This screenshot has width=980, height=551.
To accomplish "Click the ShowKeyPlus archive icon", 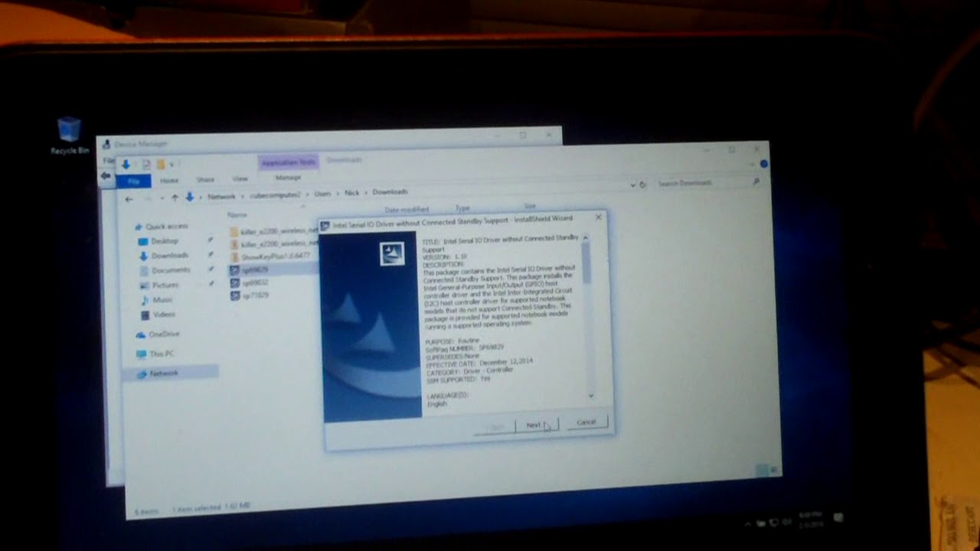I will coord(235,257).
